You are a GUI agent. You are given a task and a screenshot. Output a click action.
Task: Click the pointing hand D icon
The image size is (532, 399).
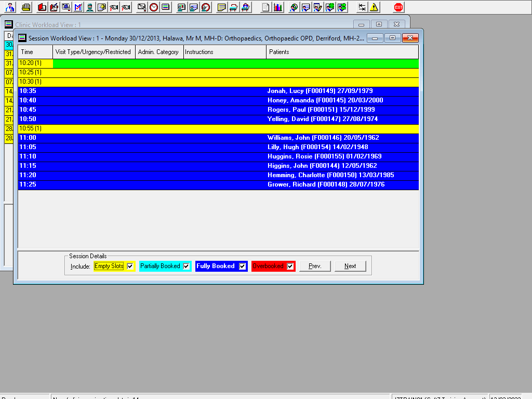(x=114, y=7)
